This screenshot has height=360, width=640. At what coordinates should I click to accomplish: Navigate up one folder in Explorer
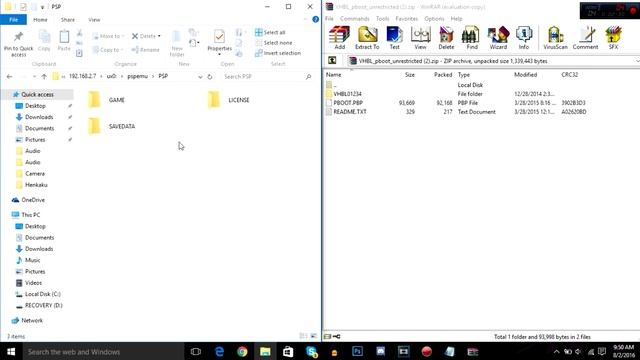tap(44, 76)
